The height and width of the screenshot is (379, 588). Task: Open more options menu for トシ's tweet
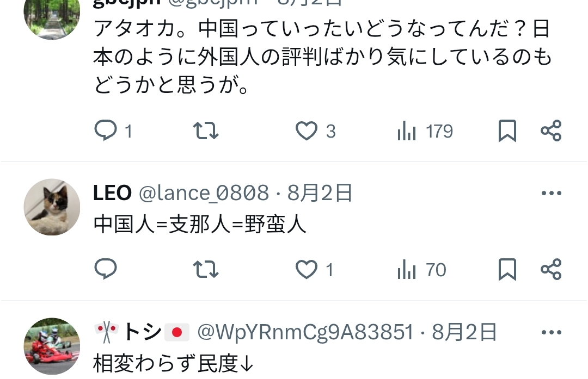(x=551, y=332)
